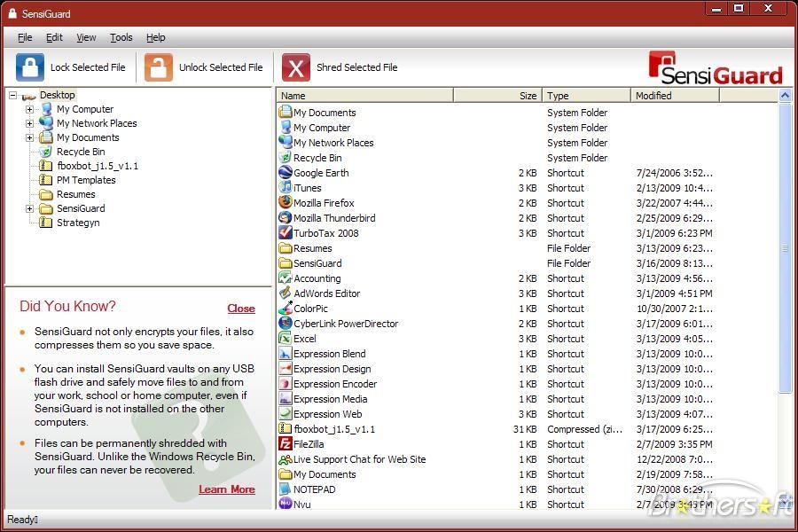Click the red X Shred Selected File icon
This screenshot has width=798, height=532.
tap(296, 67)
